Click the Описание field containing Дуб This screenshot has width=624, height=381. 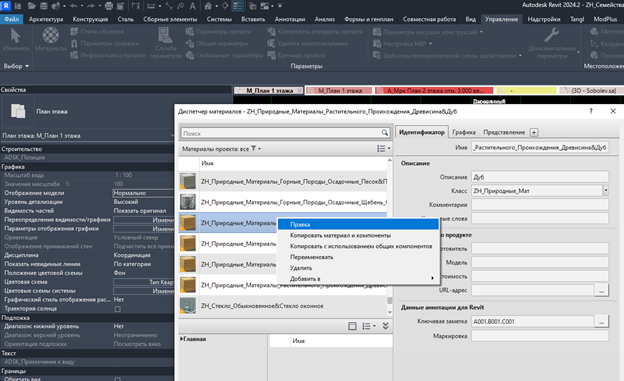pyautogui.click(x=540, y=177)
